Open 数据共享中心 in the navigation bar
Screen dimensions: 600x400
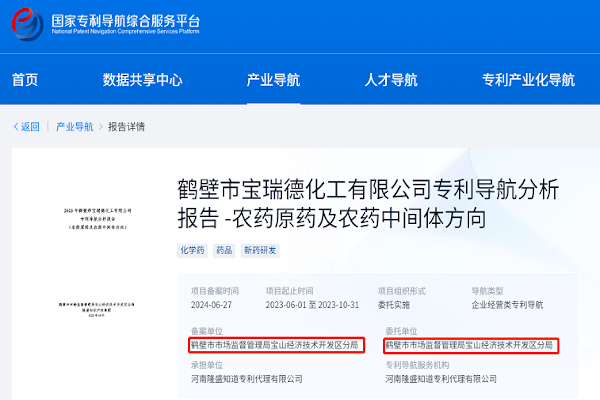142,80
